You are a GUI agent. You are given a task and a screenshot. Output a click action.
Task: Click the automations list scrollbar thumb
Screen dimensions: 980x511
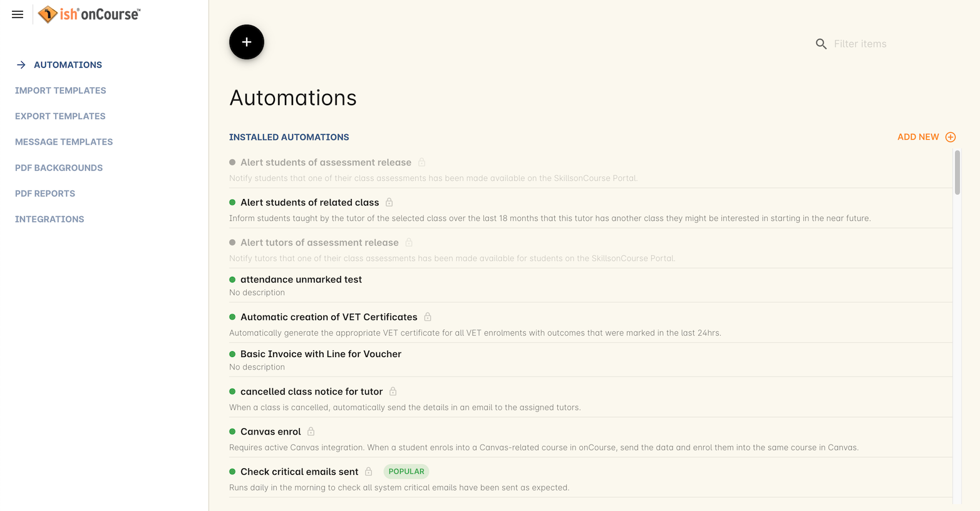tap(957, 173)
